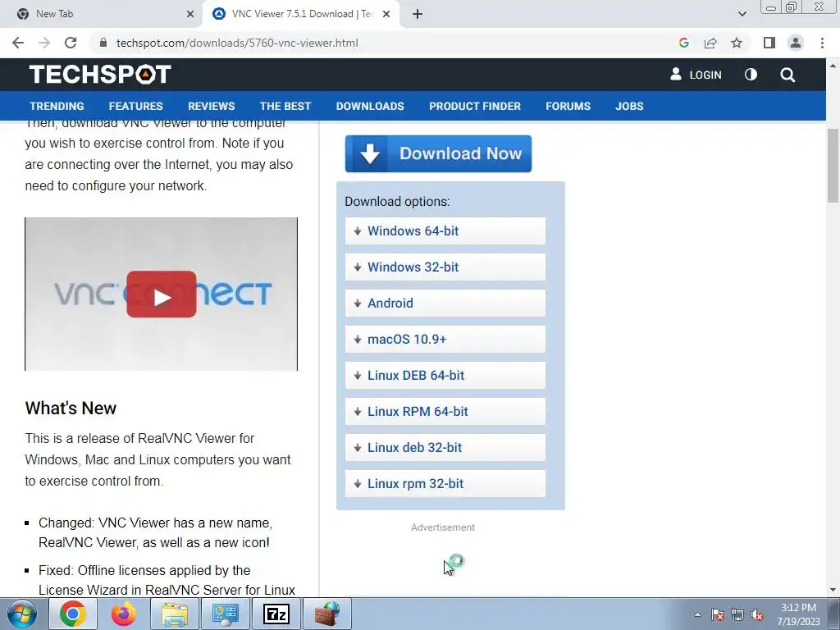Download the Windows 64-bit version

(445, 231)
